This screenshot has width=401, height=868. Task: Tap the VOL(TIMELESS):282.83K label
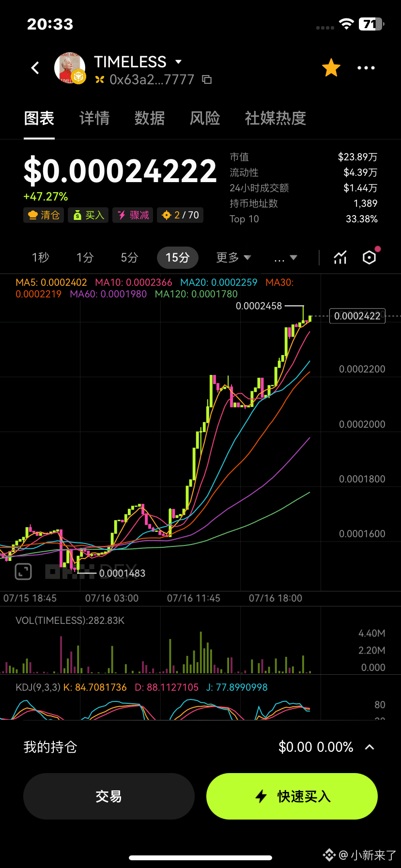[70, 620]
